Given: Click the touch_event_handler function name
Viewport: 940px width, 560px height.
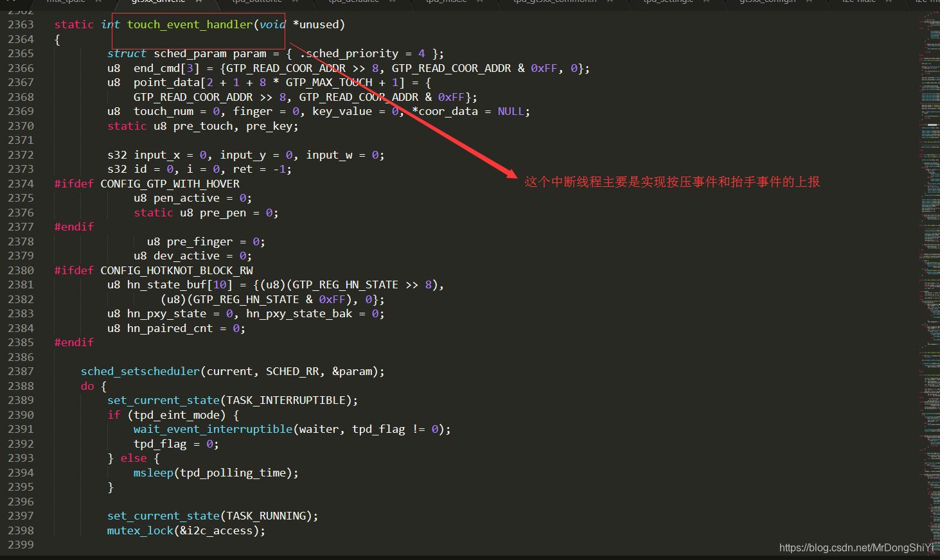Looking at the screenshot, I should 190,24.
